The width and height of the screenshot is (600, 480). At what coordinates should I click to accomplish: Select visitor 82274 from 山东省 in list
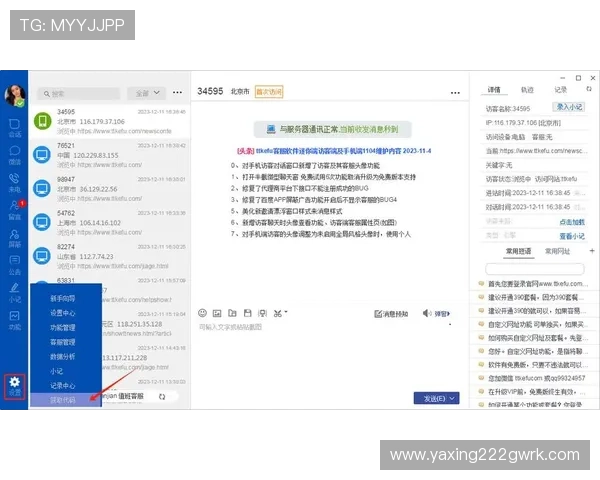click(110, 256)
